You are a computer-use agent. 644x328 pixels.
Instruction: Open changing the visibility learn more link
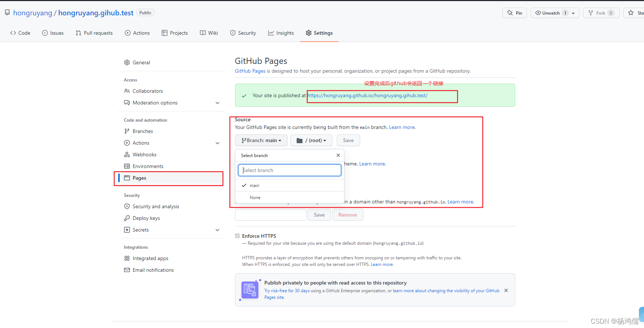coord(382,294)
